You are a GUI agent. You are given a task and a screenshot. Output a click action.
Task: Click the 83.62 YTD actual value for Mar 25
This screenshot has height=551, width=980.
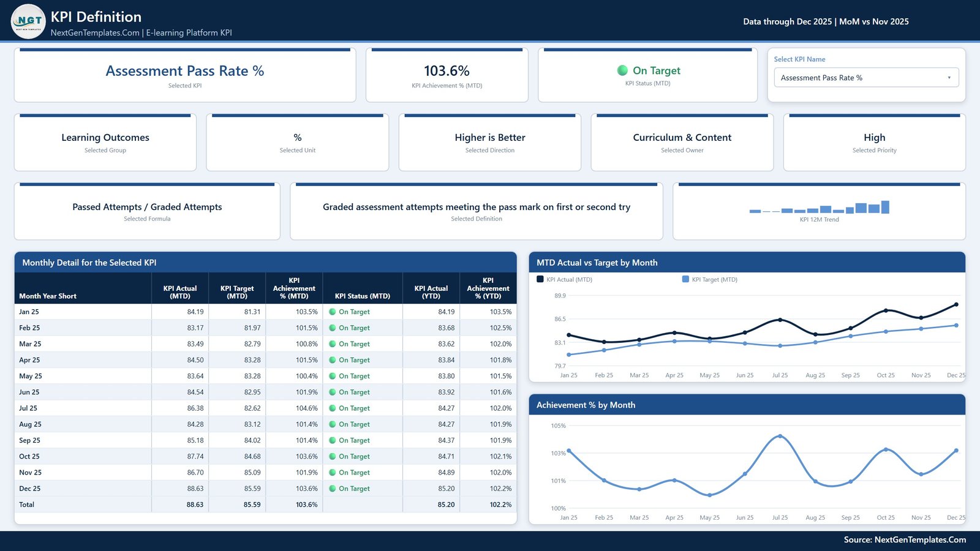[447, 344]
